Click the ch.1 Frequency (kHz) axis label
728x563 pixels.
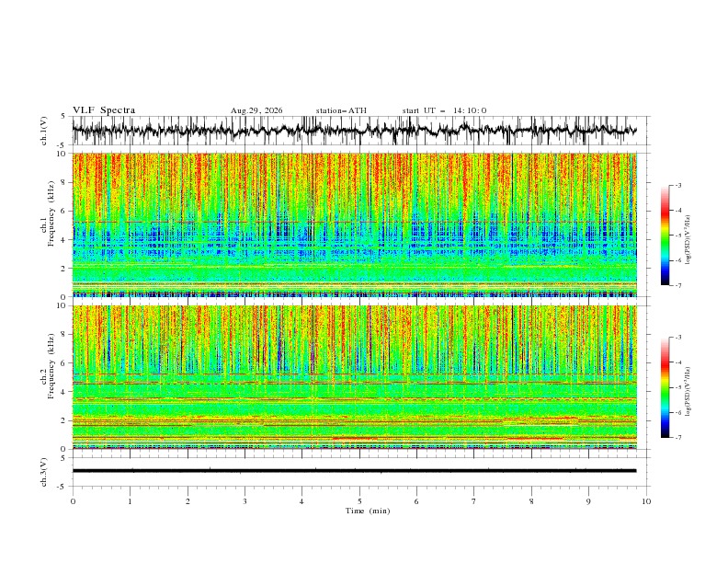click(48, 224)
